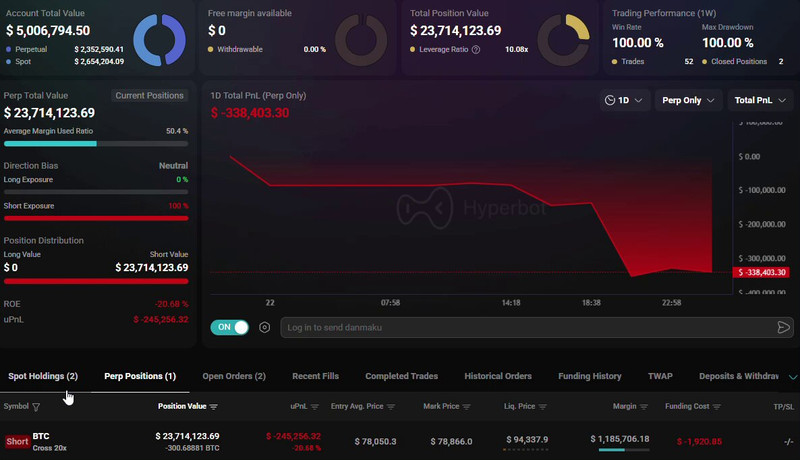Image resolution: width=800 pixels, height=460 pixels.
Task: Toggle the danmaku ON switch off
Action: coord(230,327)
